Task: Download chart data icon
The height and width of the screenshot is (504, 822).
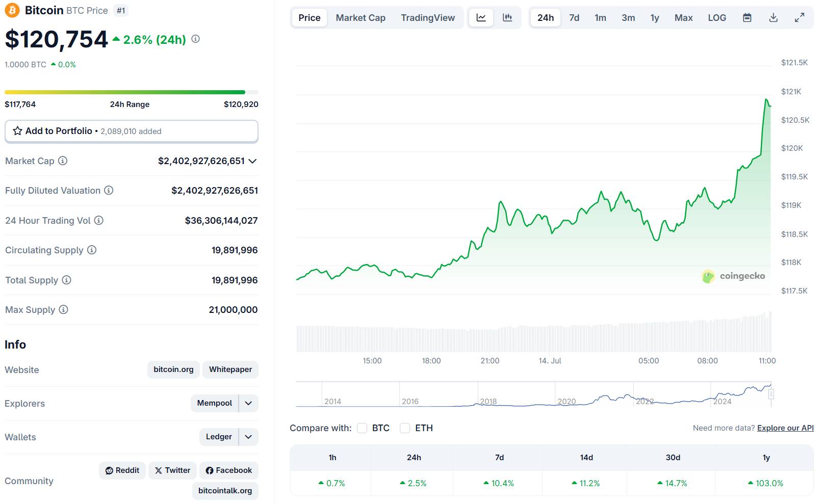Action: coord(774,18)
